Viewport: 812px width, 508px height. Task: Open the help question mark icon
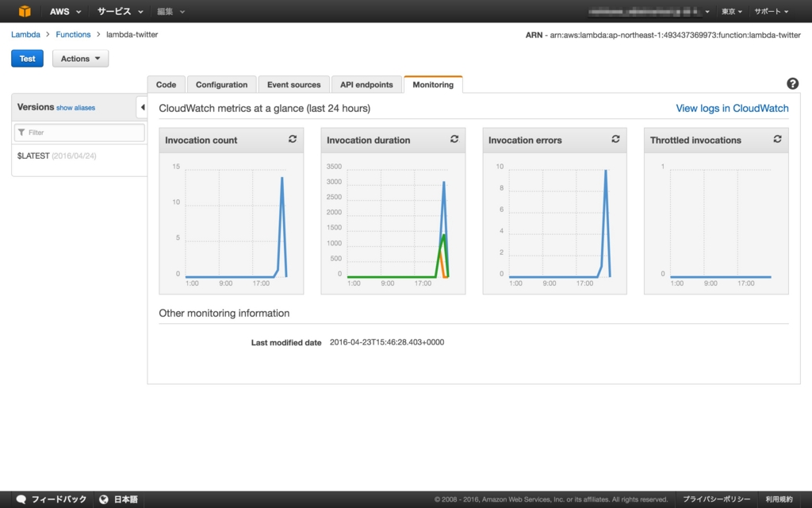pos(792,83)
